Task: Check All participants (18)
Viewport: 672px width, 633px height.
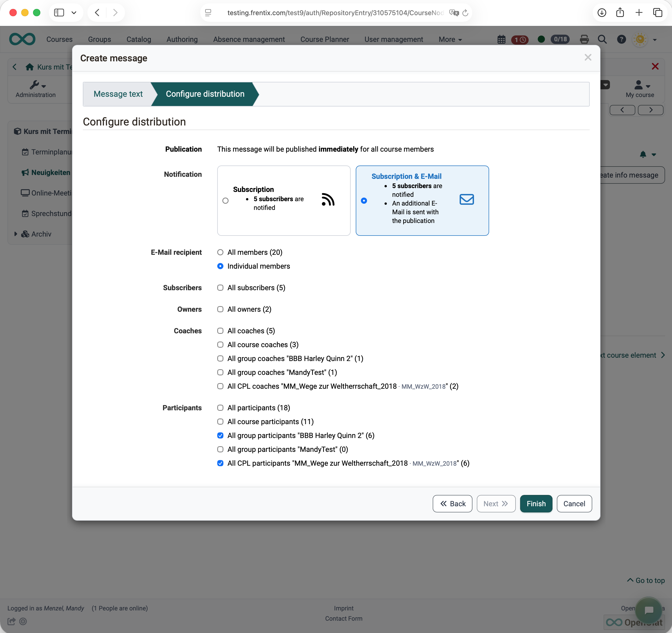Action: tap(220, 408)
